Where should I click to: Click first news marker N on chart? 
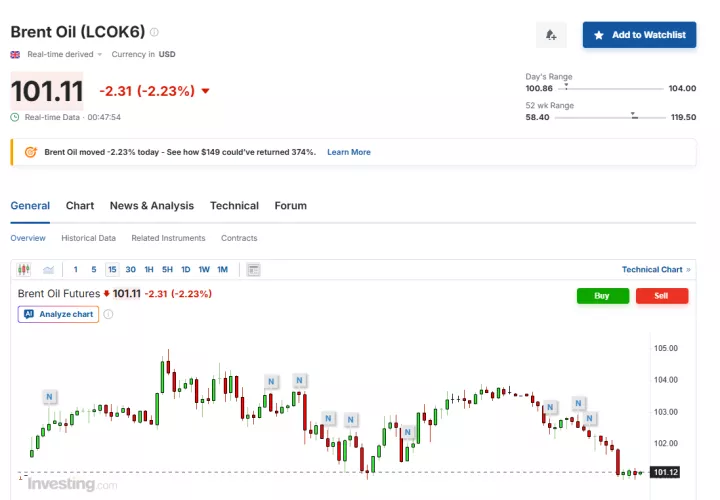[x=50, y=396]
